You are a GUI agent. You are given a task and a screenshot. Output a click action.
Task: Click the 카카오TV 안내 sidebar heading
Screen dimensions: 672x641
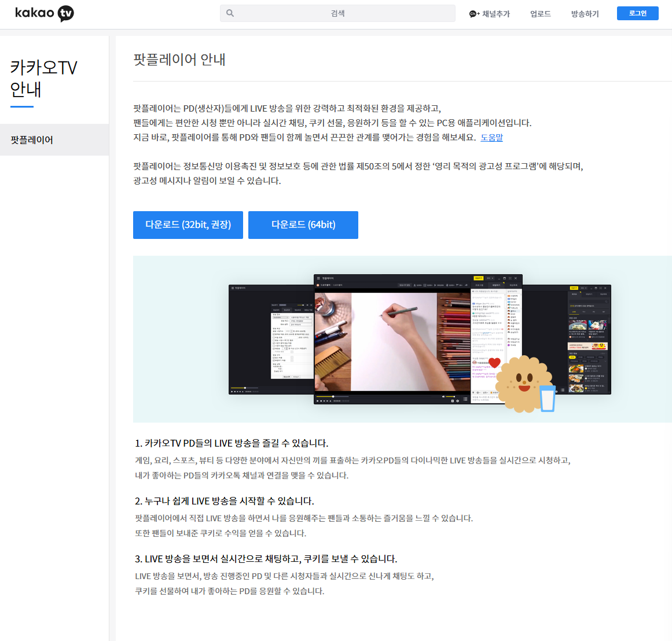point(43,79)
